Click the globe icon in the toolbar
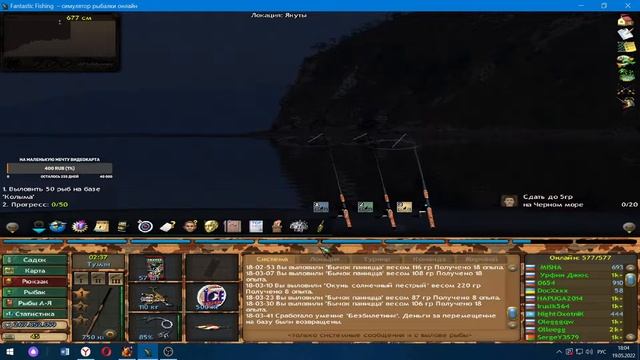This screenshot has height=360, width=640. [58, 226]
